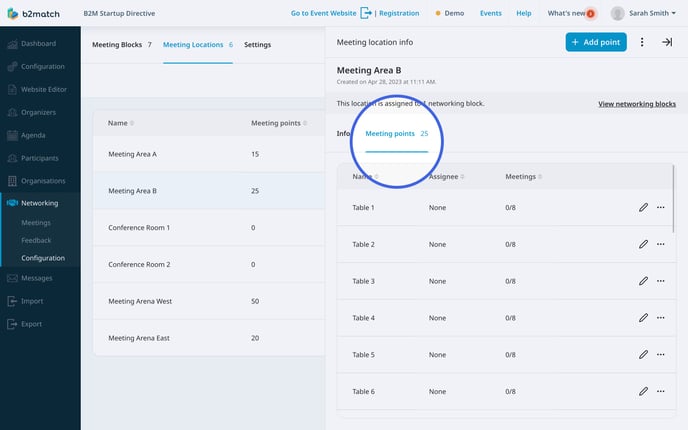Open Configuration under Networking
The height and width of the screenshot is (430, 688).
click(43, 258)
